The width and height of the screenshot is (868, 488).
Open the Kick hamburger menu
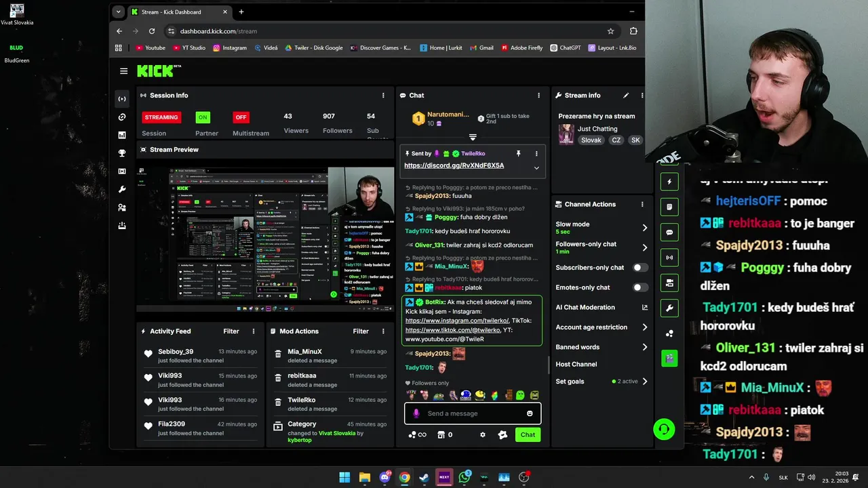[123, 71]
